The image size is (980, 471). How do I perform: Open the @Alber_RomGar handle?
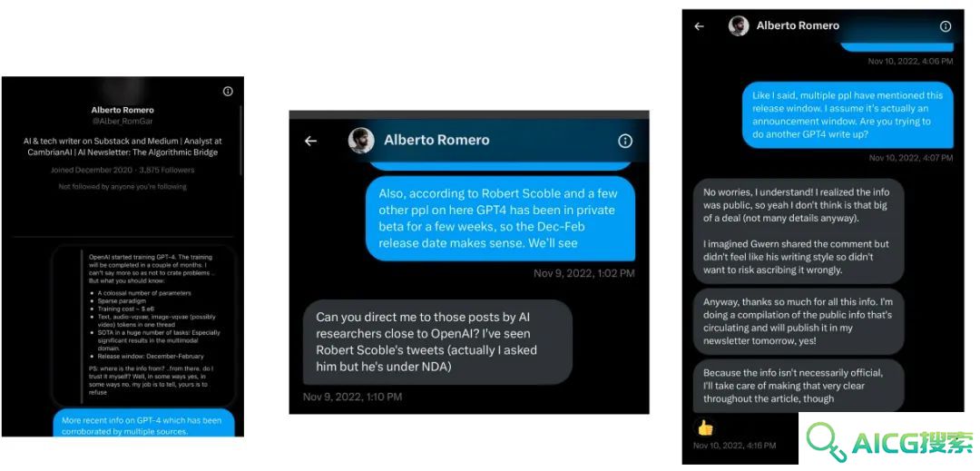pyautogui.click(x=122, y=122)
